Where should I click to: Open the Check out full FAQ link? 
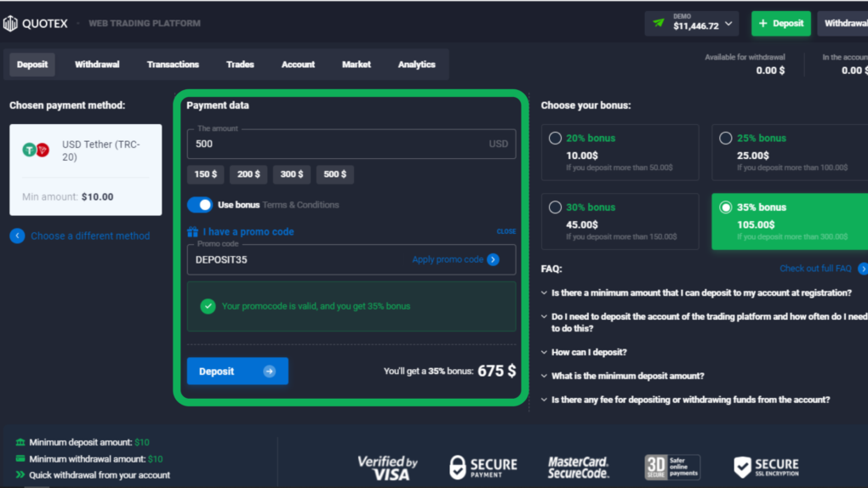(815, 269)
